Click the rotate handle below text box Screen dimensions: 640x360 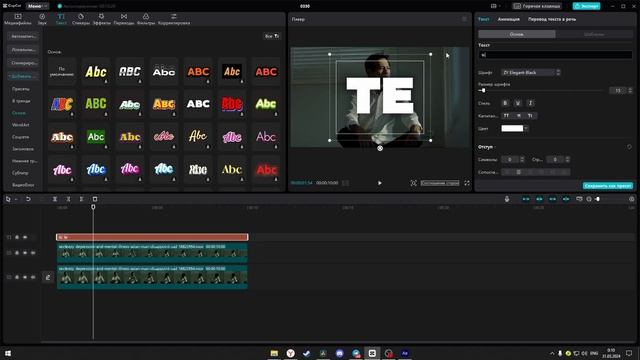[380, 149]
